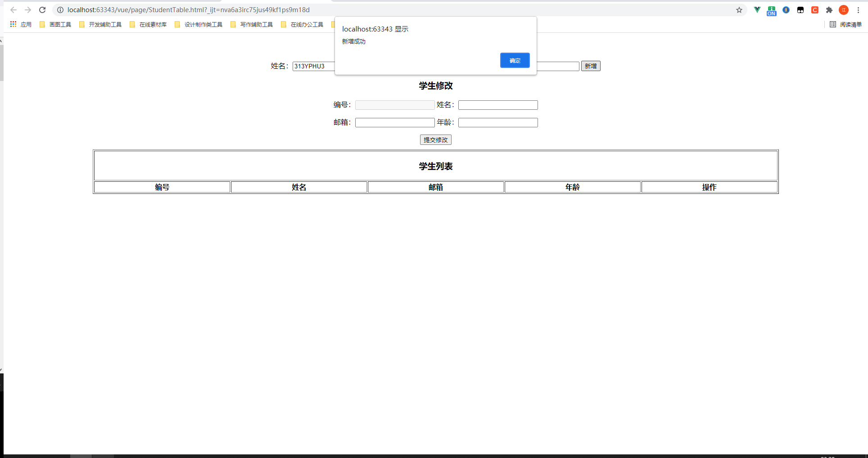Click the 提交修改 submit button
Viewport: 868px width, 458px height.
(436, 140)
